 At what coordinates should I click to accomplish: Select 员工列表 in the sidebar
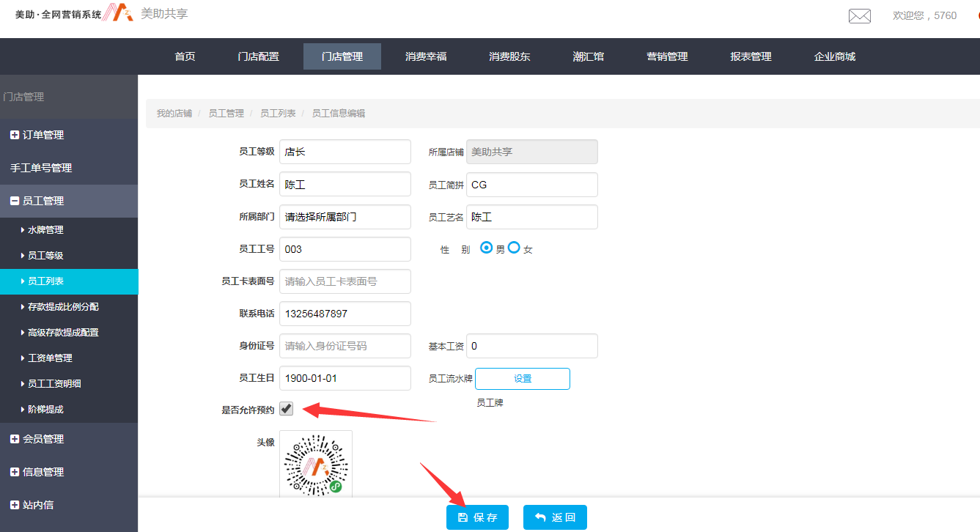click(x=69, y=281)
